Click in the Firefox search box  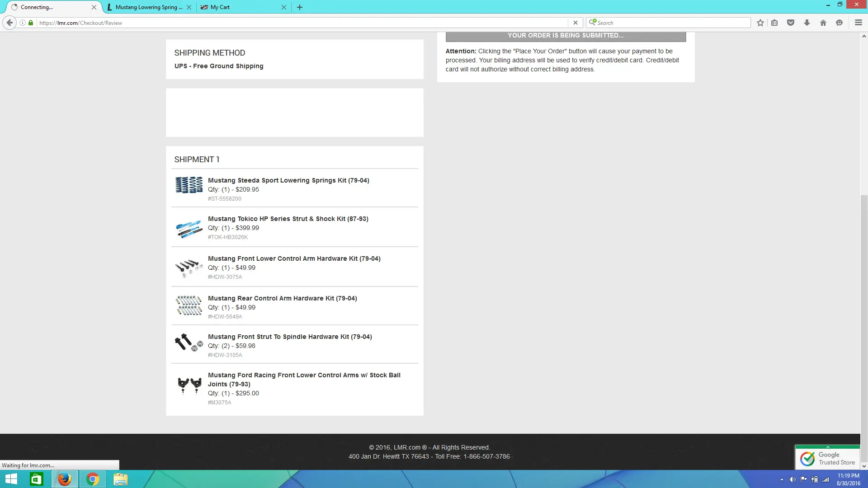(668, 23)
